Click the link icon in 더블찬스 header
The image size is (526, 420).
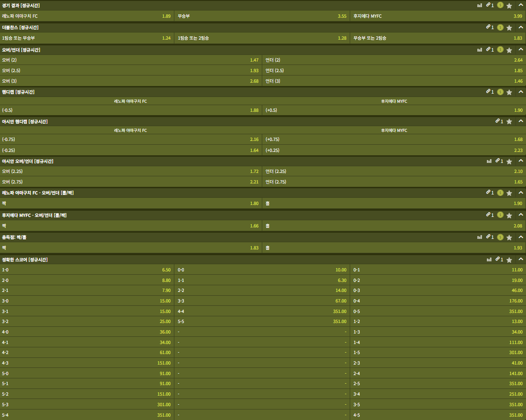click(x=488, y=28)
